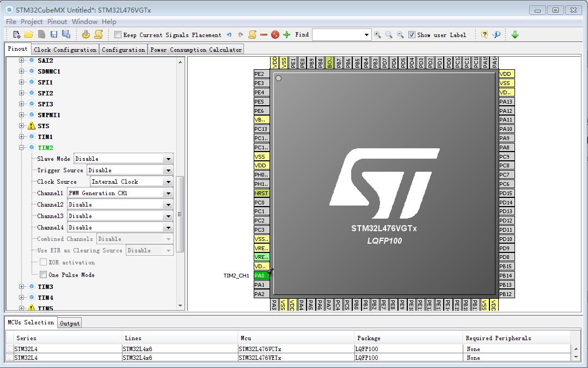The width and height of the screenshot is (588, 368).
Task: Expand the SYS tree node
Action: coord(21,126)
